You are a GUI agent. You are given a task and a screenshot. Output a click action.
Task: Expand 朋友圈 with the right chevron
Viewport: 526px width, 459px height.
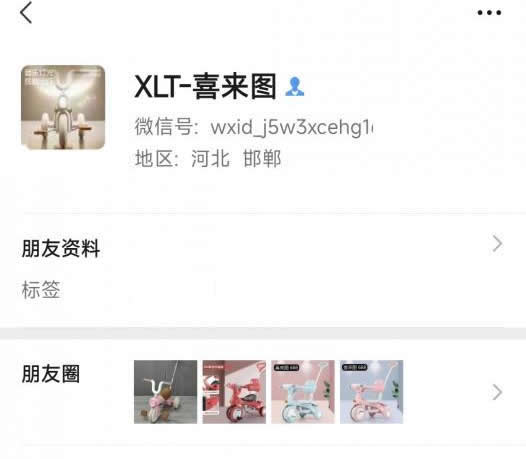(497, 392)
